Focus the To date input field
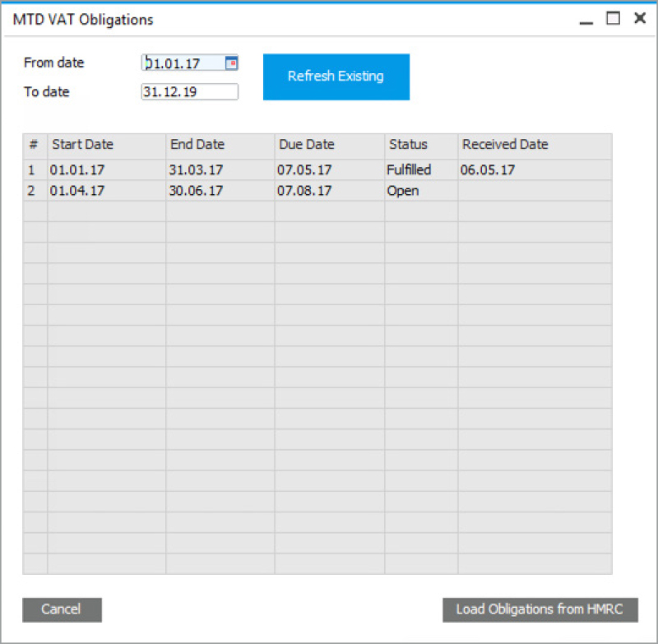658x644 pixels. [189, 92]
